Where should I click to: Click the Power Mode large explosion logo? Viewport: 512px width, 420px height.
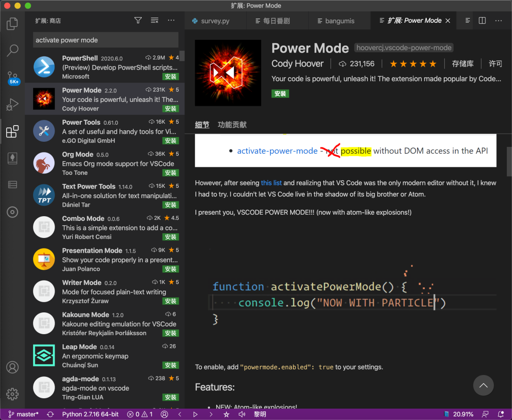[x=228, y=73]
